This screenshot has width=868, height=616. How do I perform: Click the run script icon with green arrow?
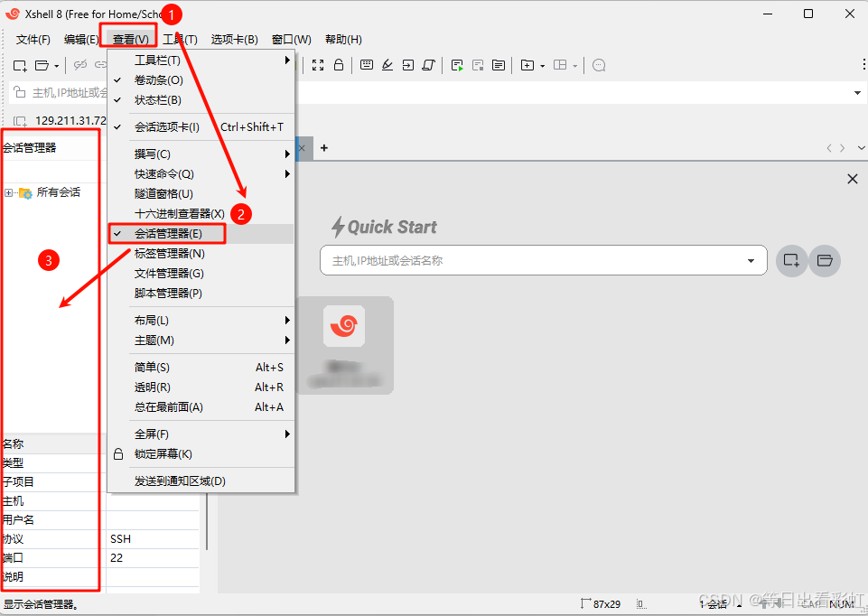[457, 65]
